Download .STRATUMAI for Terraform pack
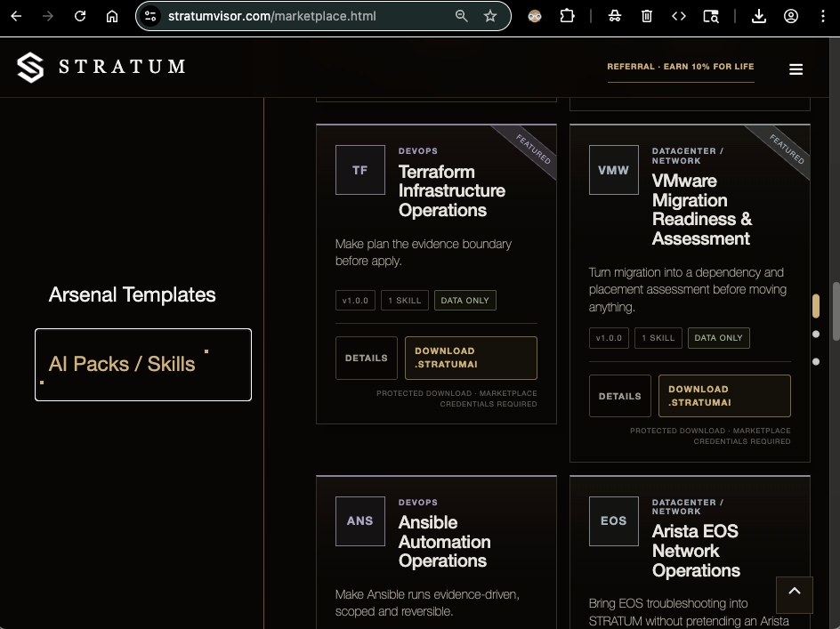 471,358
